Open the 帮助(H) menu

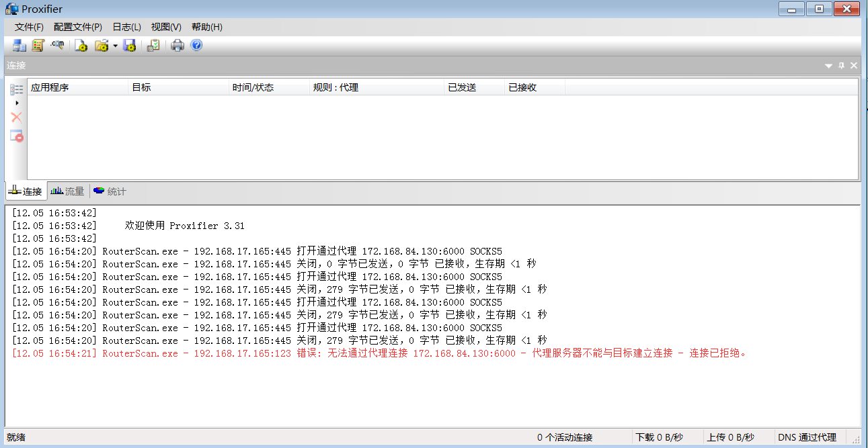coord(207,27)
